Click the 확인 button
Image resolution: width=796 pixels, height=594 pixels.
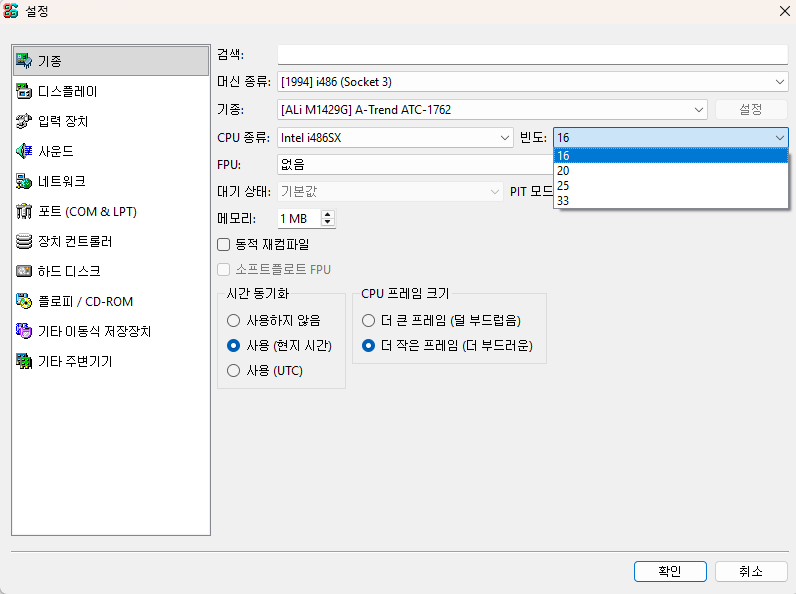coord(669,571)
